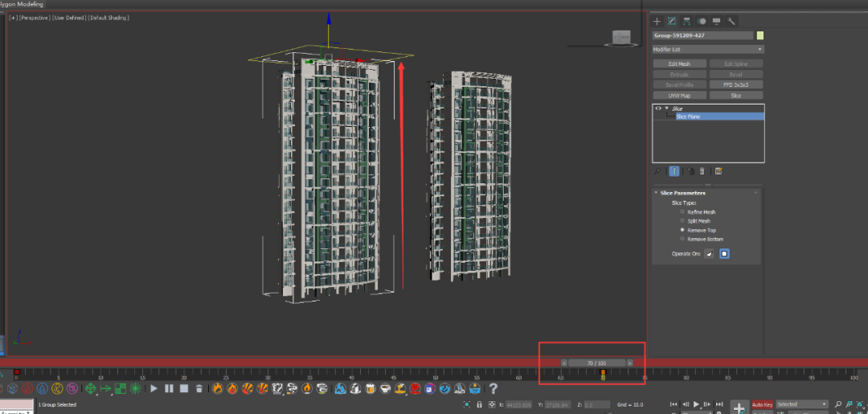Open the Utilities wrench tab
This screenshot has width=868, height=414.
click(x=731, y=22)
